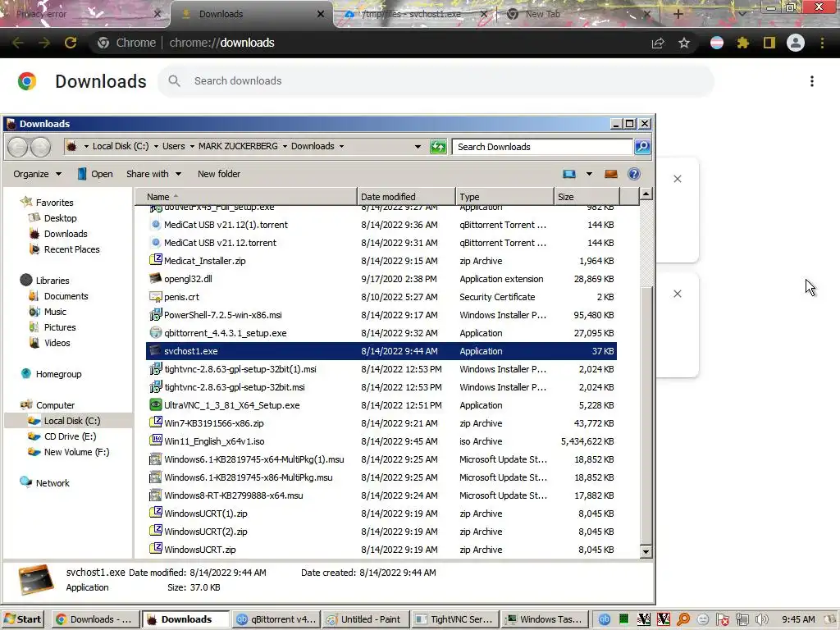Click the file list scroll down arrow
Image resolution: width=840 pixels, height=630 pixels.
click(646, 551)
